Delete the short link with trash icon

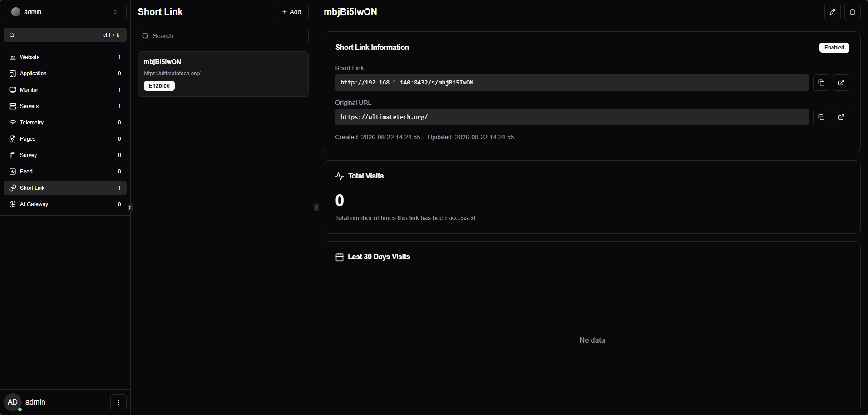(x=852, y=12)
